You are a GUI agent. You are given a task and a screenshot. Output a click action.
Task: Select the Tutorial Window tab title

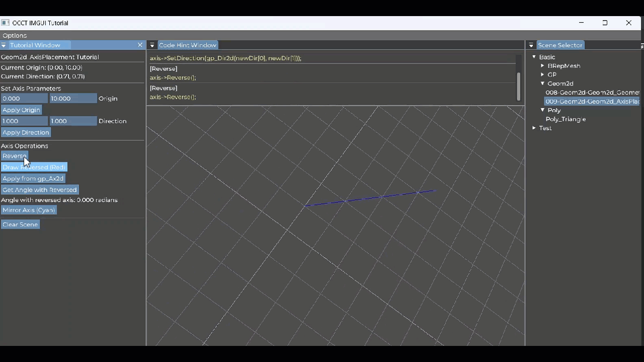pyautogui.click(x=35, y=45)
